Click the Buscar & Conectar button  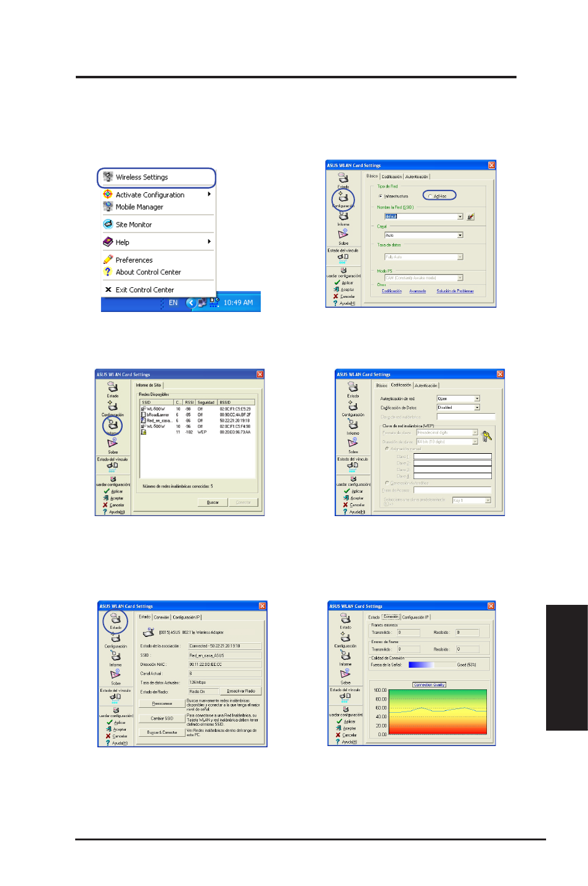(162, 732)
